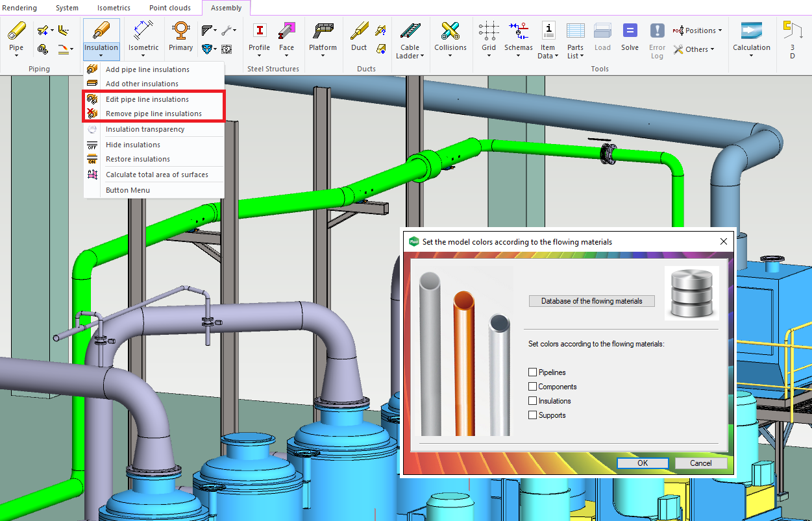This screenshot has height=521, width=812.
Task: Open the Platform tool
Action: click(x=323, y=31)
